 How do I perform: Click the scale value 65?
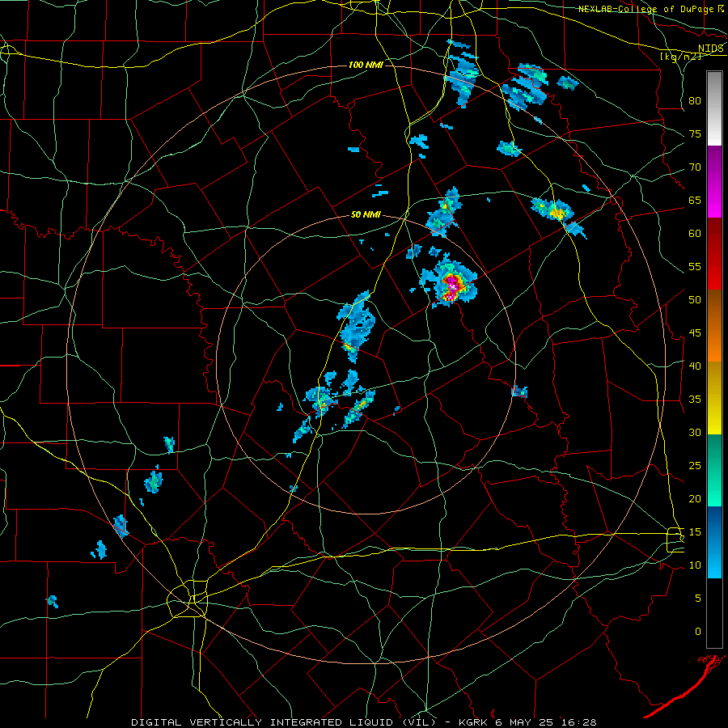[x=695, y=201]
